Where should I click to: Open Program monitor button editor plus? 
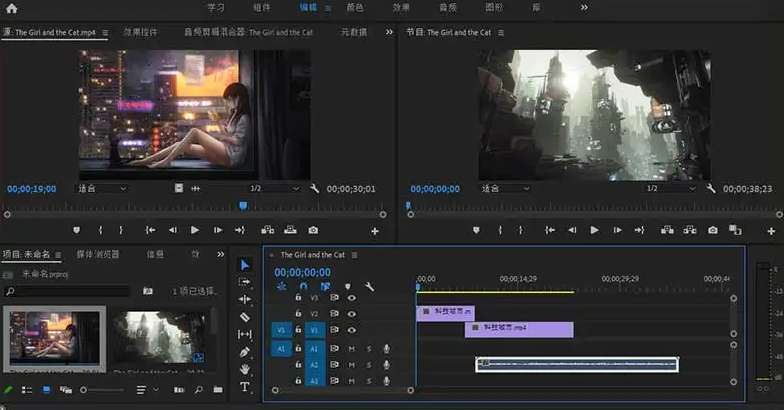[x=771, y=230]
